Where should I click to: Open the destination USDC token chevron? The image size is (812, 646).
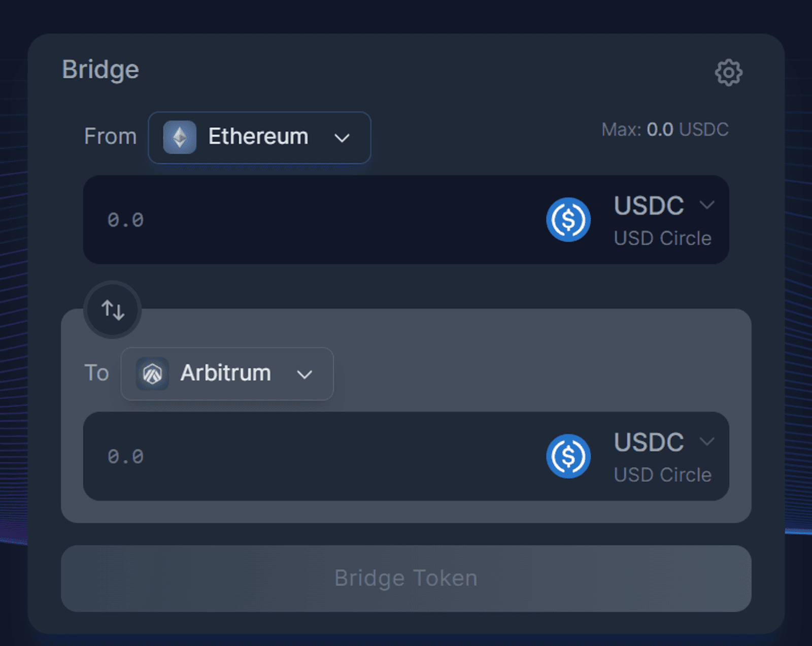pos(707,441)
